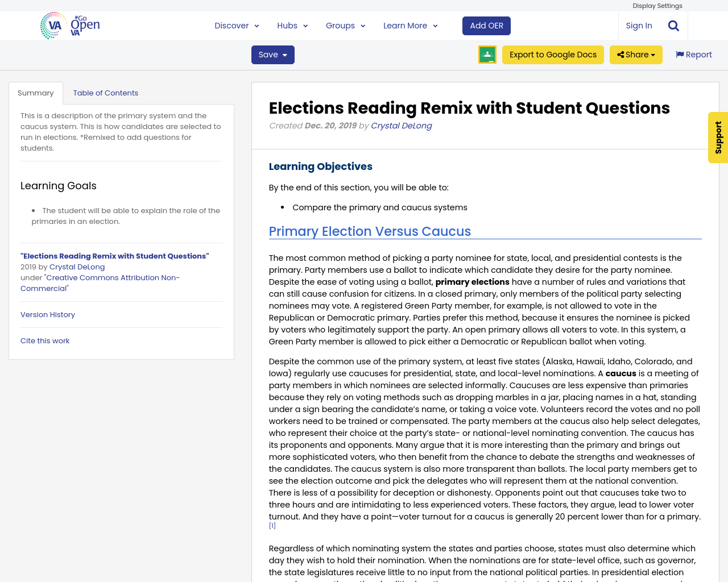Open the Sign In link
Screen dimensions: 728x582
pyautogui.click(x=639, y=24)
